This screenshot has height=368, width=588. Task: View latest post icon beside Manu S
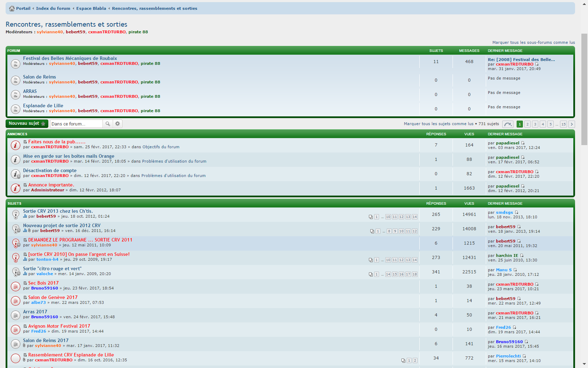point(515,270)
